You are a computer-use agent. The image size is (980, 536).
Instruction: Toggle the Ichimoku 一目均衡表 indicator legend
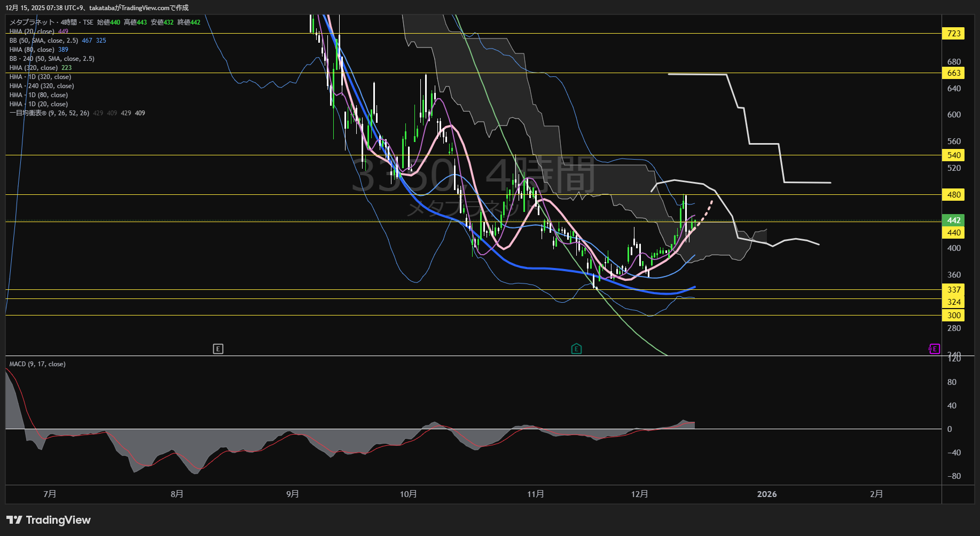(x=49, y=113)
